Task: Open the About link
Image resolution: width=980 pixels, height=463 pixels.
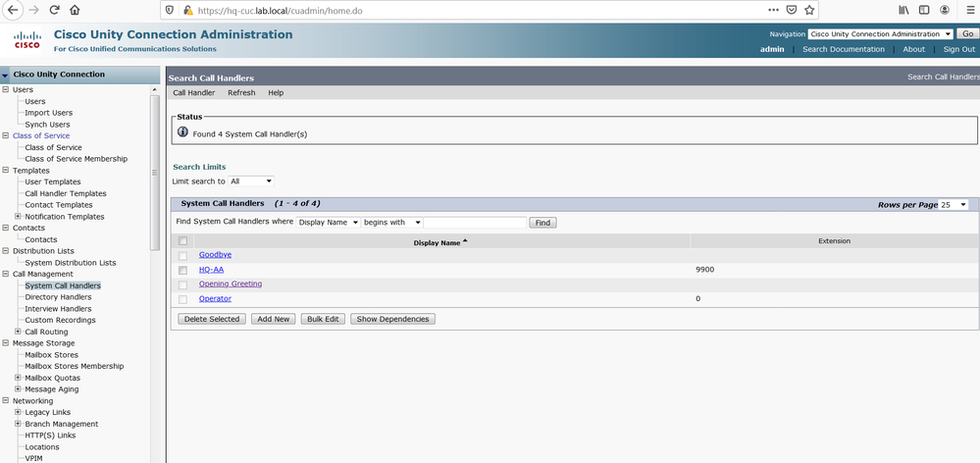Action: (x=913, y=49)
